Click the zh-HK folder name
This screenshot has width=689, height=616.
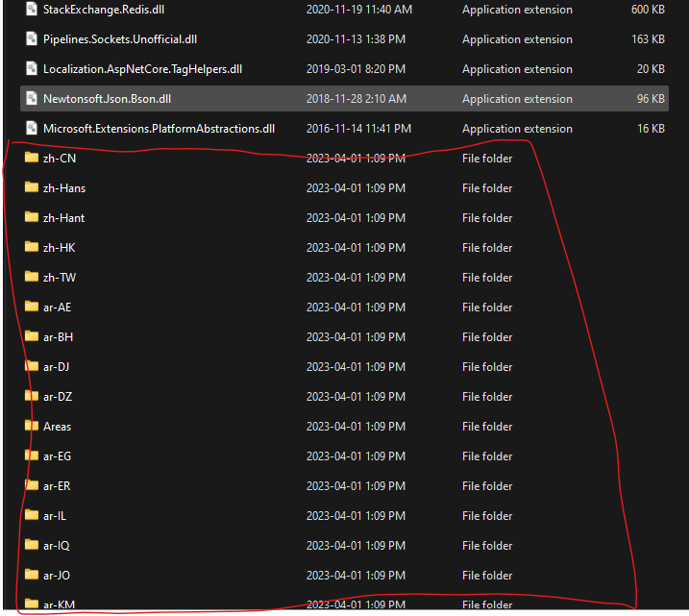(59, 248)
